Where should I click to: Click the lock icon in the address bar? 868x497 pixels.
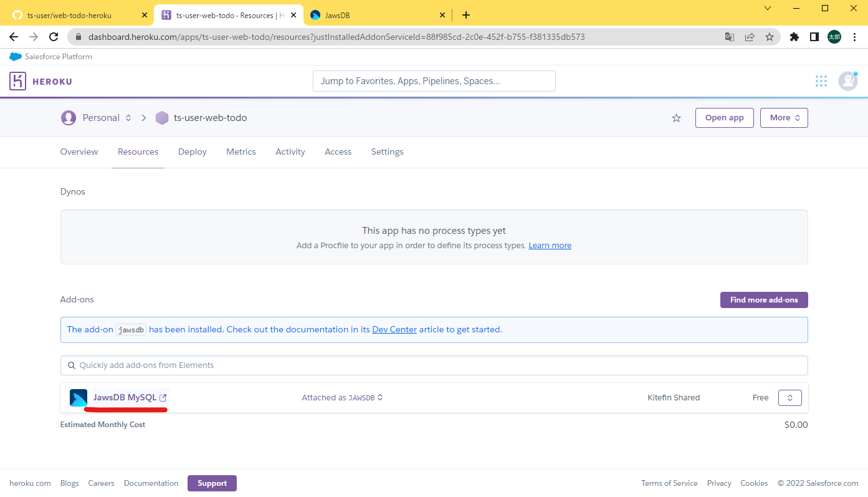[78, 37]
